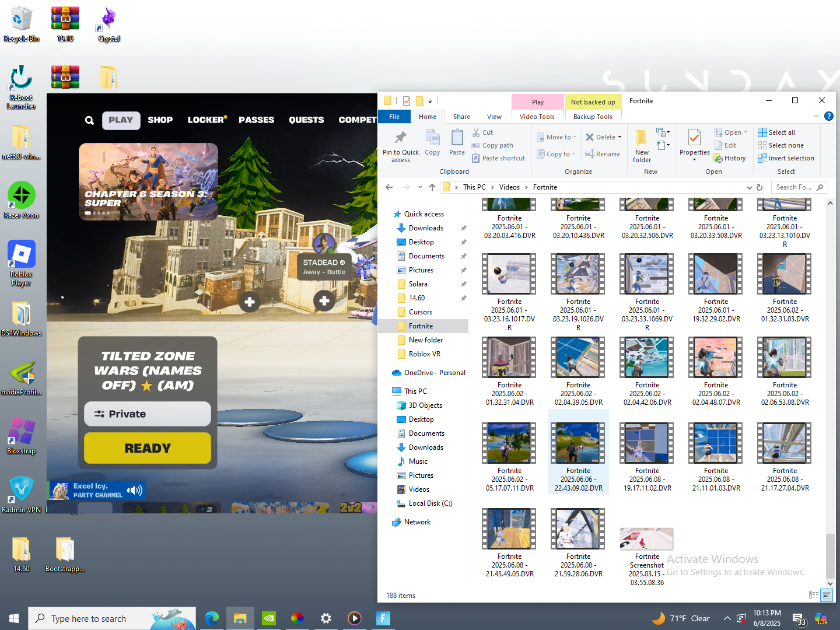Open Settings gear in taskbar
840x630 pixels.
point(326,618)
